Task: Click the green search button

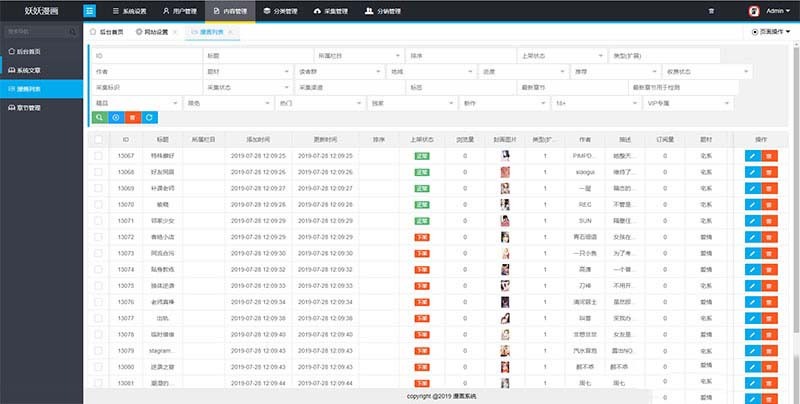Action: (x=99, y=118)
